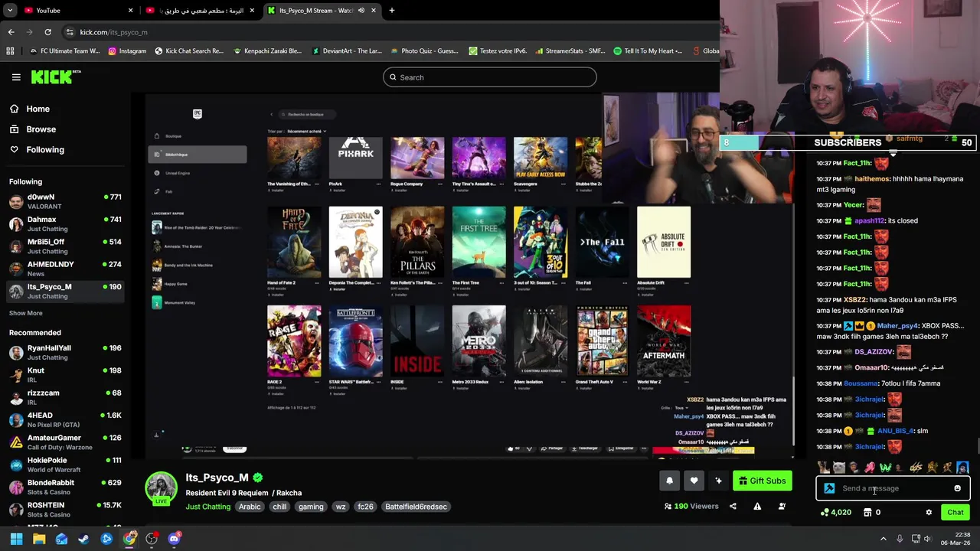Screen dimensions: 980x551
Task: Open the Just Chatting category link
Action: point(207,507)
